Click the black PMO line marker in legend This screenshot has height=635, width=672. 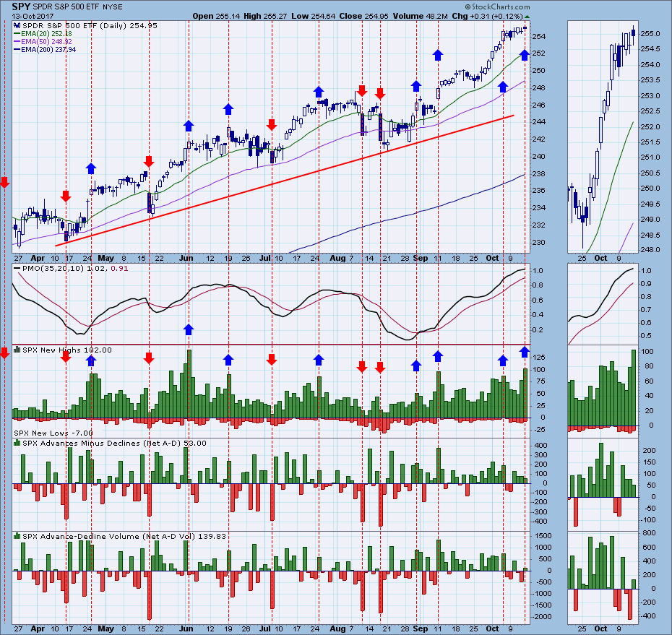pos(16,269)
